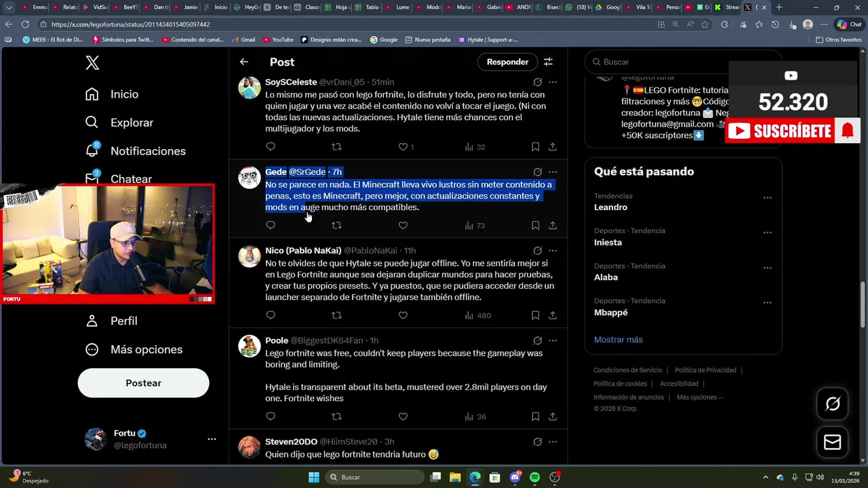This screenshot has width=868, height=488.
Task: Ask Grok about Gede's post
Action: point(537,172)
